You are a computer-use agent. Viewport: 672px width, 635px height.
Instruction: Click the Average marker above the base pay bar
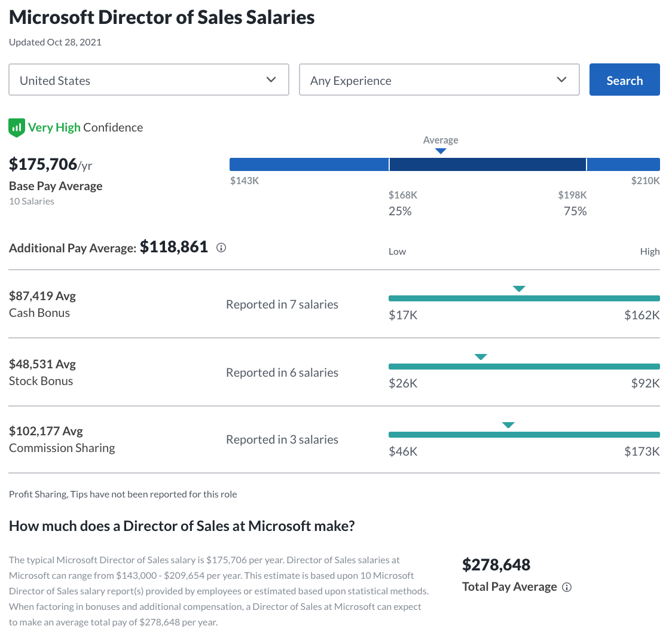pyautogui.click(x=441, y=152)
